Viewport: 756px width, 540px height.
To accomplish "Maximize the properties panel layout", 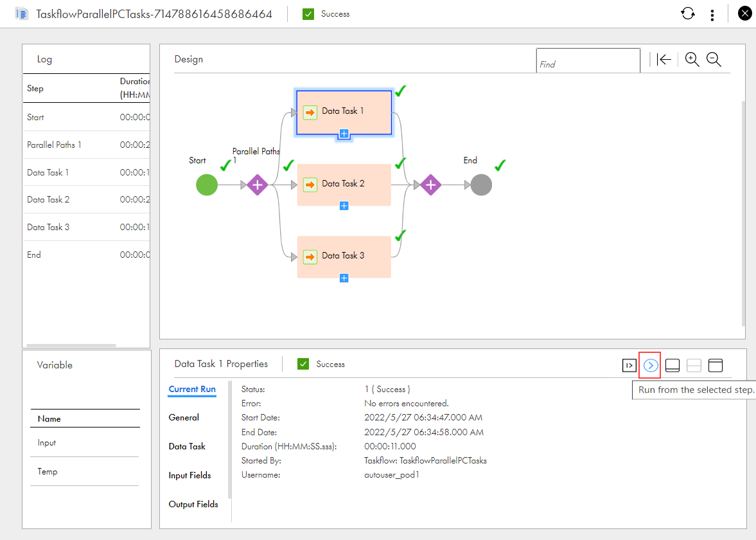I will tap(716, 365).
